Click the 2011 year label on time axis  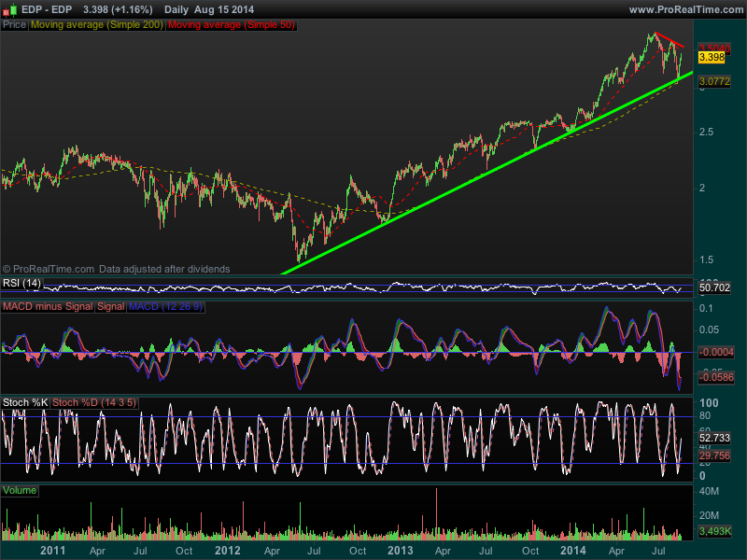(53, 551)
